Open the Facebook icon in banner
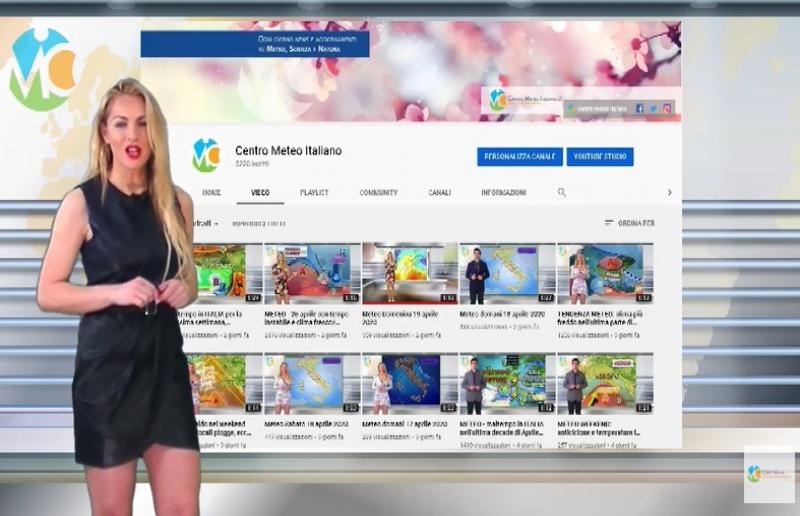The height and width of the screenshot is (516, 800). pyautogui.click(x=639, y=108)
